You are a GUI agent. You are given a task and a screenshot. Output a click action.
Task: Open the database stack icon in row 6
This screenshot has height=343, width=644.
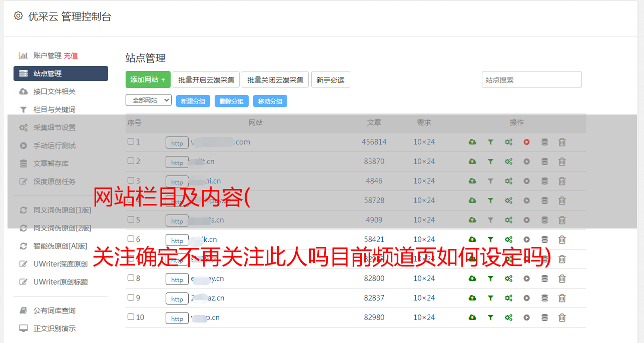(x=544, y=239)
